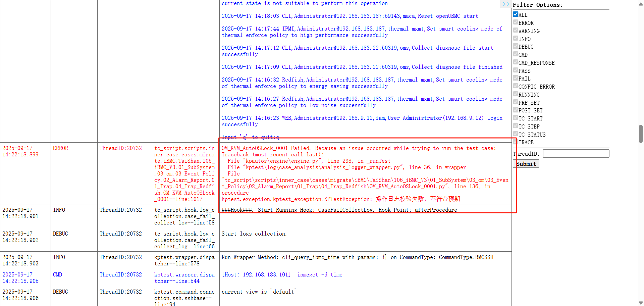This screenshot has width=644, height=306.
Task: Toggle the POST_SET filter checkbox
Action: pyautogui.click(x=516, y=110)
